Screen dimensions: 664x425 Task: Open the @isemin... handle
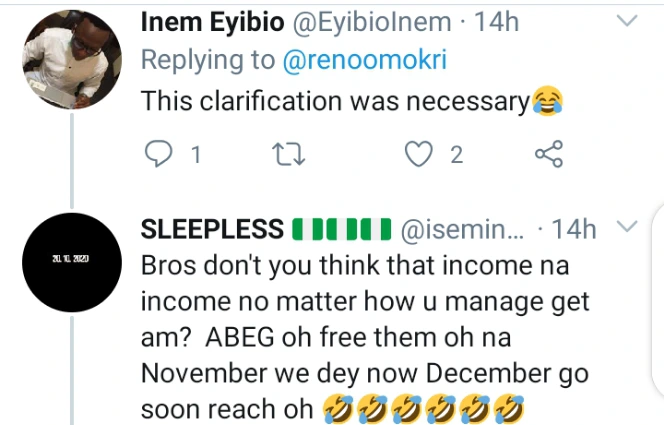pos(462,229)
